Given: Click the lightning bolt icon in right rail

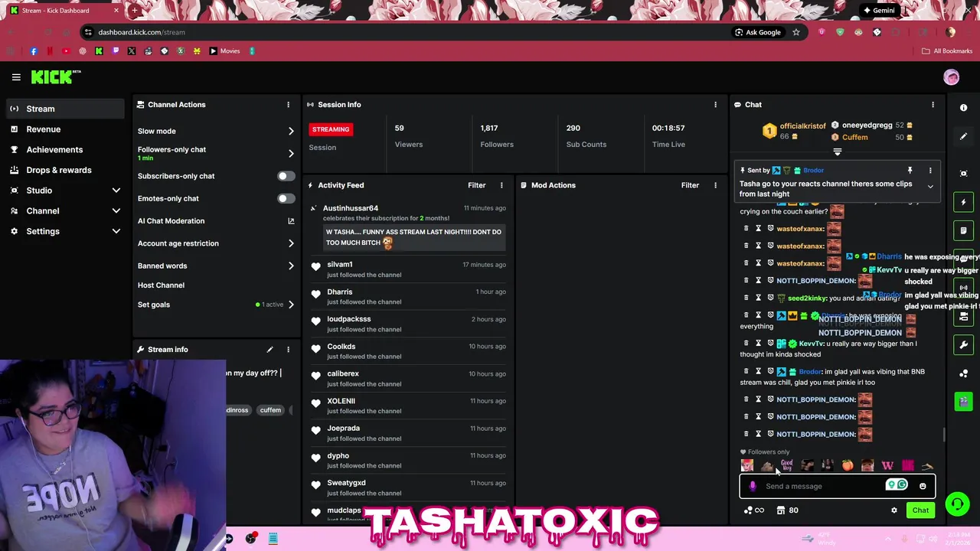Looking at the screenshot, I should [x=964, y=202].
